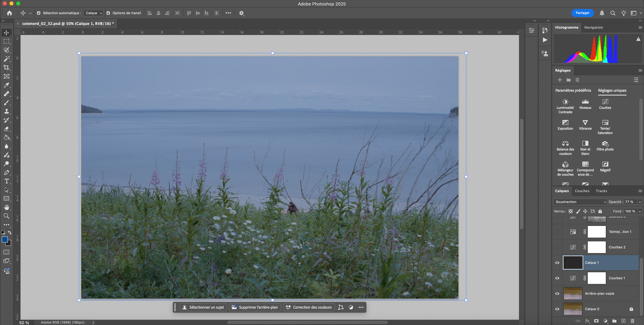Click Supprimer l'arrière-plan button

coord(255,307)
